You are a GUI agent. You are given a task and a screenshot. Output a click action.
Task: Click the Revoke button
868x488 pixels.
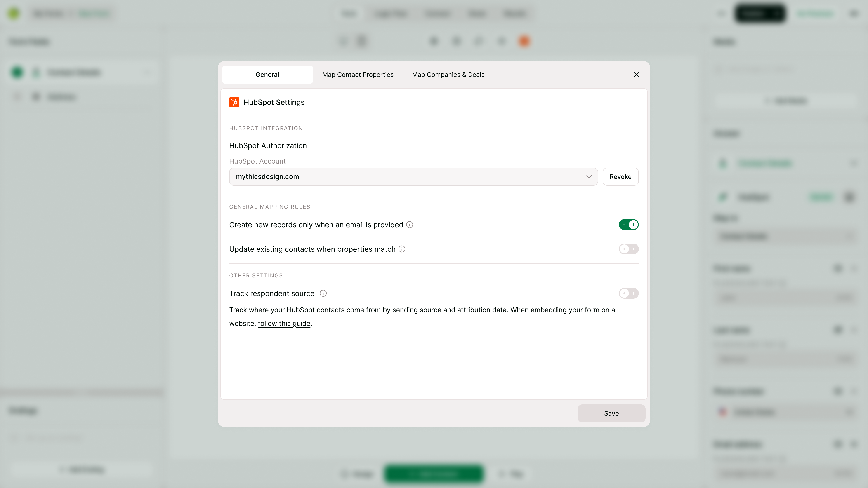coord(620,177)
